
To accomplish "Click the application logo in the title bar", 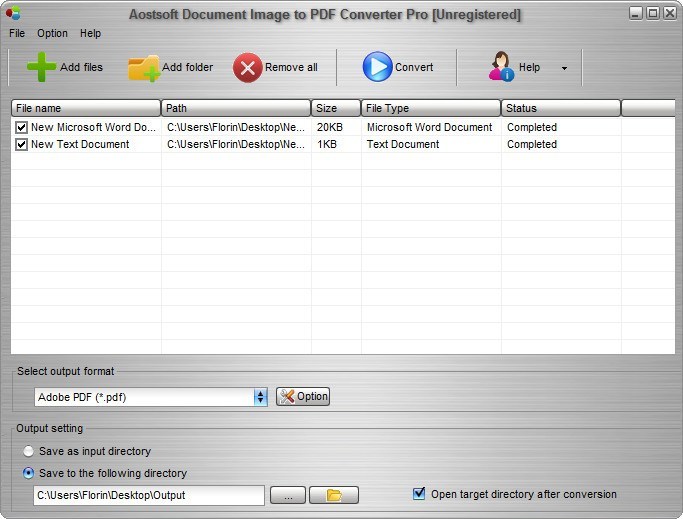I will [13, 13].
